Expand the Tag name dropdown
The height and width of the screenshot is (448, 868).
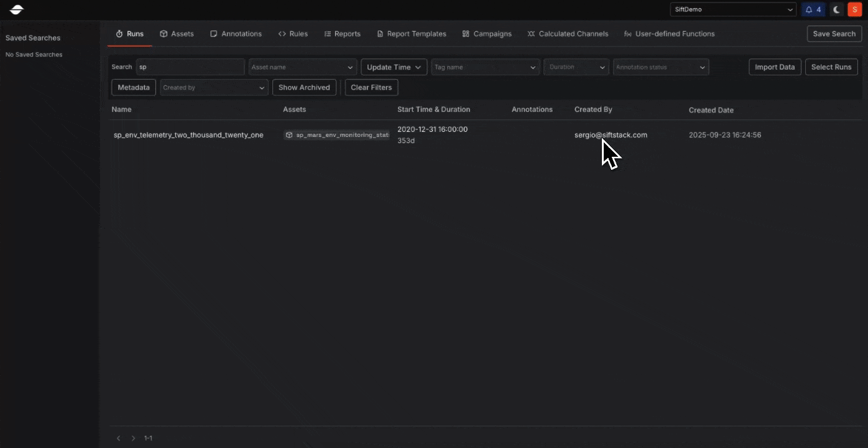(485, 67)
